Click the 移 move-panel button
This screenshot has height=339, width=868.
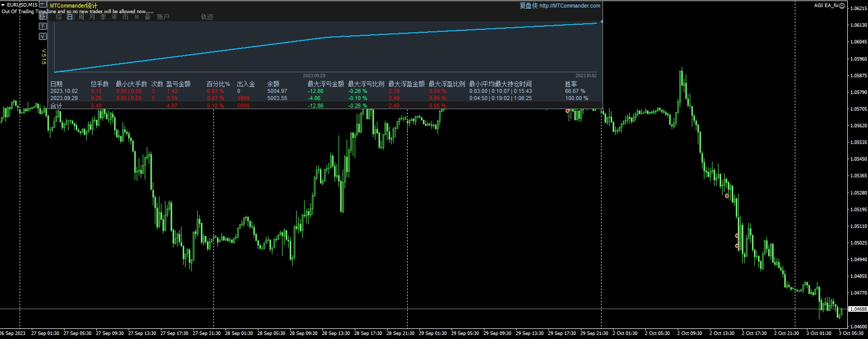(43, 17)
